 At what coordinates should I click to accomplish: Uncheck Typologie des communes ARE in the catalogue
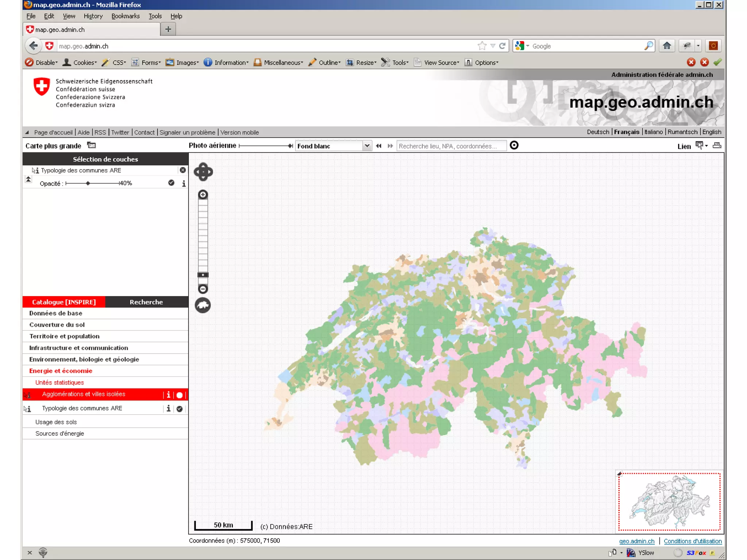coord(179,409)
